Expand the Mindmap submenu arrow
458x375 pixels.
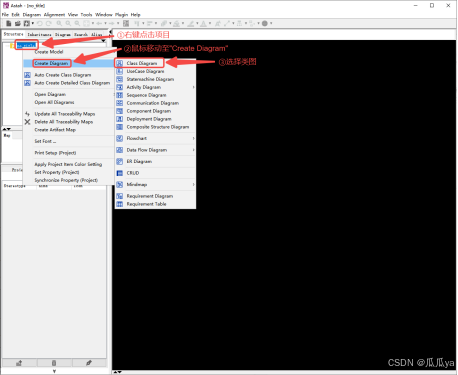pos(193,184)
